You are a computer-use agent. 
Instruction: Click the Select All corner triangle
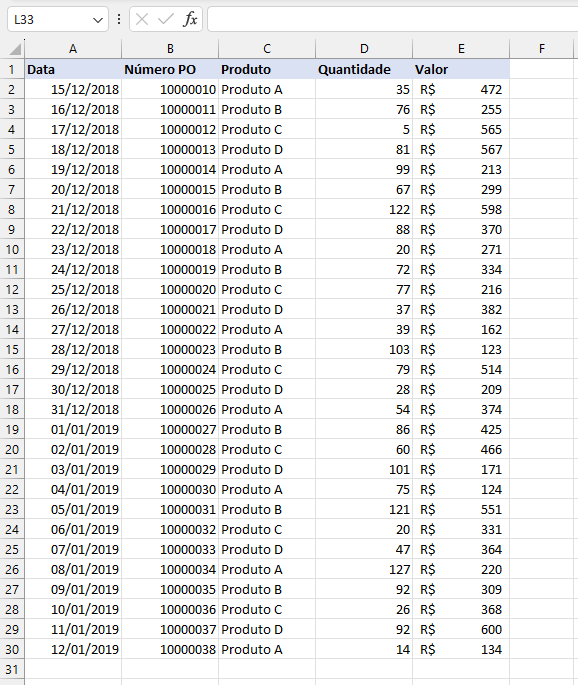(15, 48)
